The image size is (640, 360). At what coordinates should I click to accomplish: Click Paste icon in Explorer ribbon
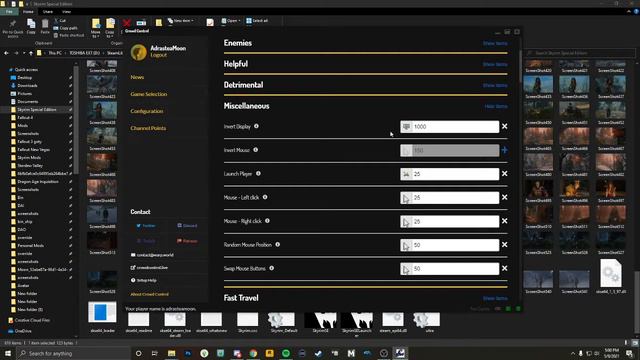pyautogui.click(x=45, y=26)
